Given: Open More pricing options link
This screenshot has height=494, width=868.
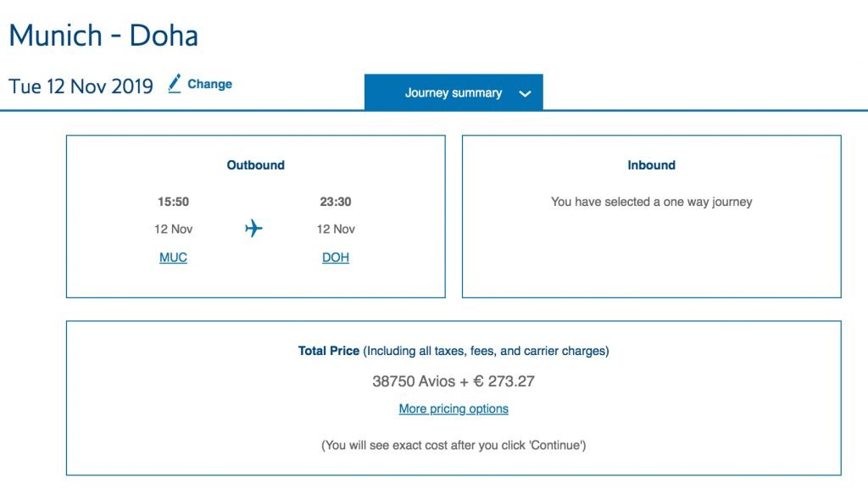Looking at the screenshot, I should (453, 408).
